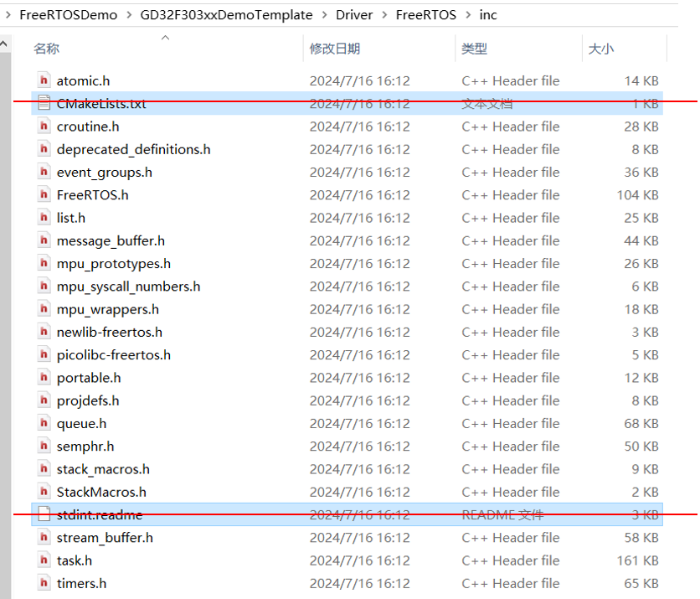
Task: Select the stack_macros.h file icon
Action: (x=44, y=468)
